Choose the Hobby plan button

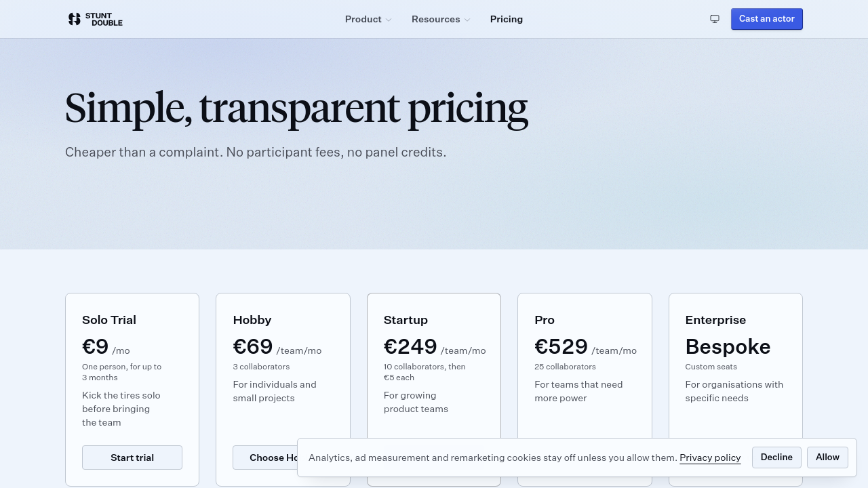click(x=265, y=457)
